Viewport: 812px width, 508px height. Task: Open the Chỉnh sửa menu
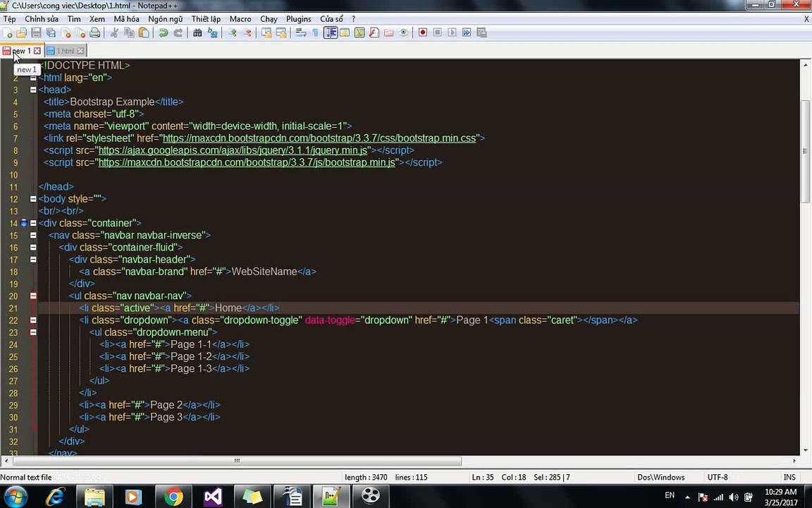coord(42,18)
